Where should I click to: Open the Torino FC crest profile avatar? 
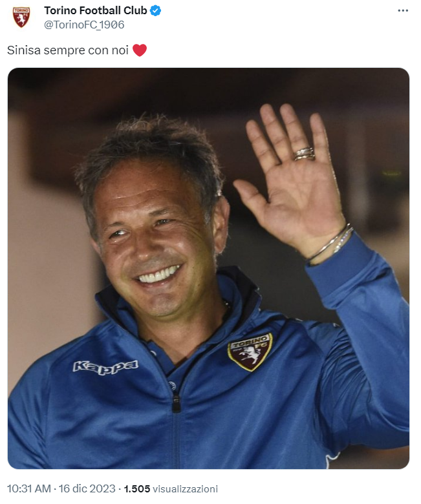[x=21, y=17]
